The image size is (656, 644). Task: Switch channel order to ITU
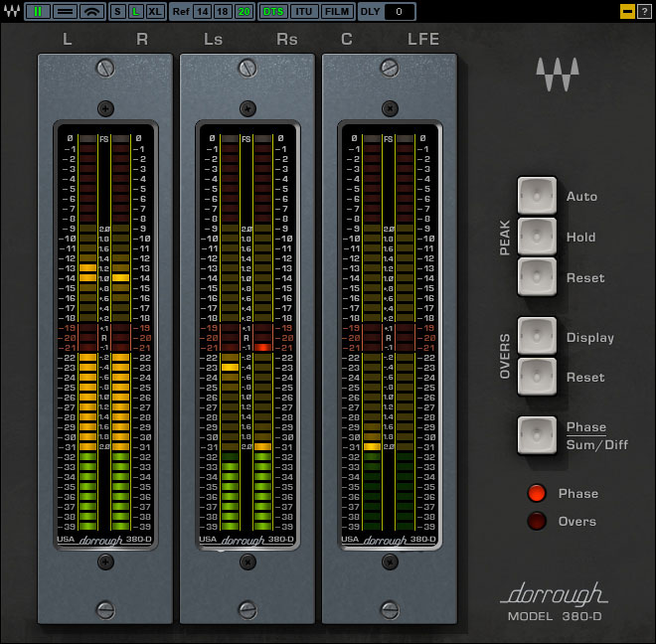(305, 11)
